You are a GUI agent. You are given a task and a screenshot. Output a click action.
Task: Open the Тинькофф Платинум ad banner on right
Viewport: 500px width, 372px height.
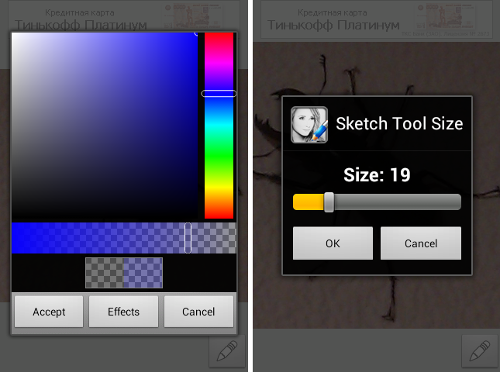pyautogui.click(x=376, y=19)
